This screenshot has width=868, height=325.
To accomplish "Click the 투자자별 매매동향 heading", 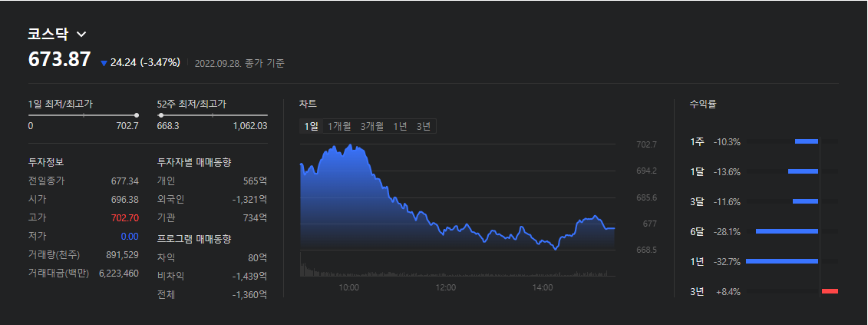I will 193,163.
